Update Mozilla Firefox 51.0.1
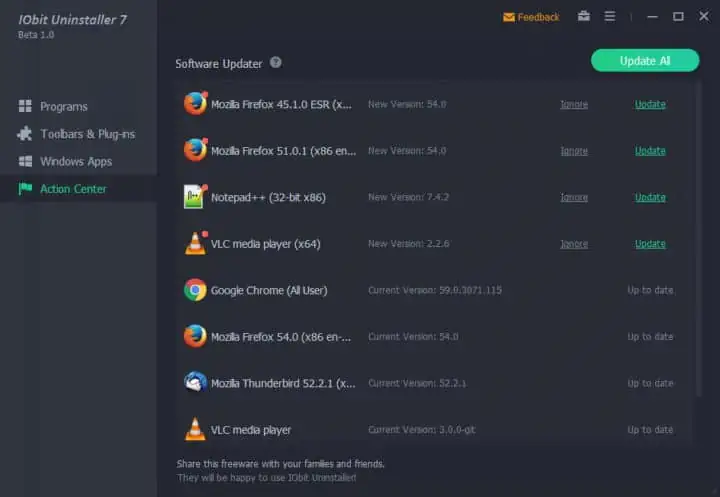Image resolution: width=720 pixels, height=497 pixels. pos(650,151)
